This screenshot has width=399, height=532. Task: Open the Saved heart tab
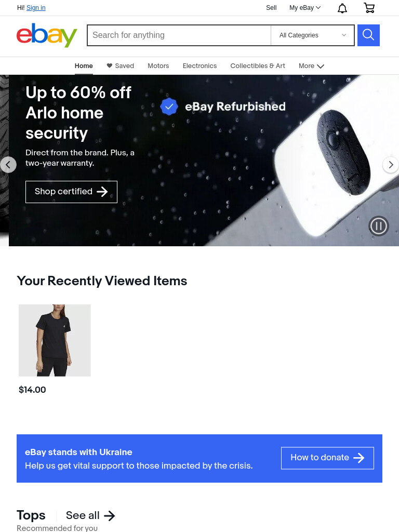pyautogui.click(x=120, y=66)
